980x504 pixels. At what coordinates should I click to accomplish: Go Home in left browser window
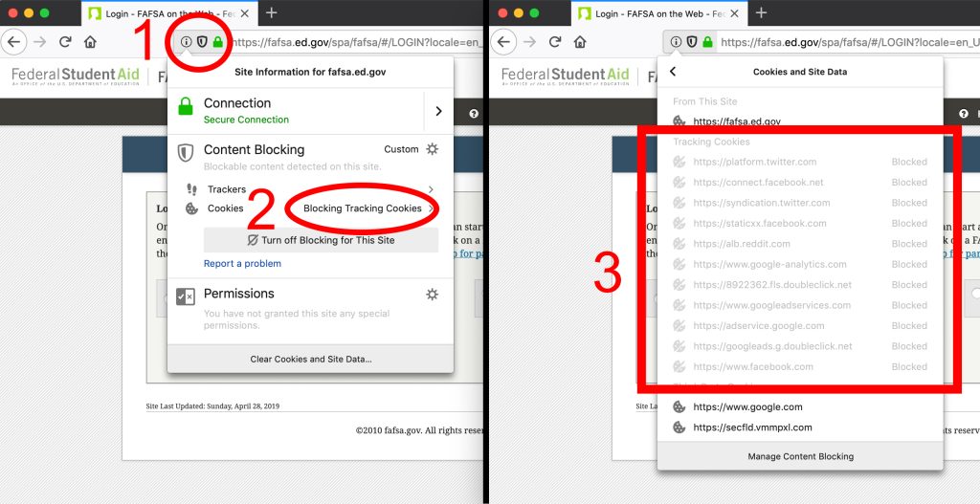pos(91,42)
